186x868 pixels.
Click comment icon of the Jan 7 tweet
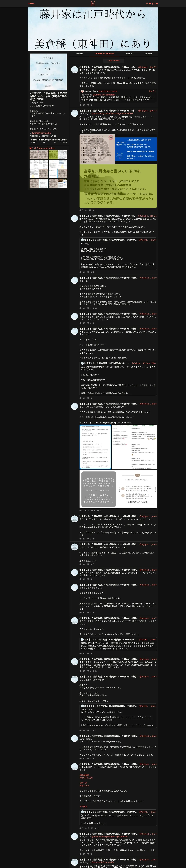80,653
